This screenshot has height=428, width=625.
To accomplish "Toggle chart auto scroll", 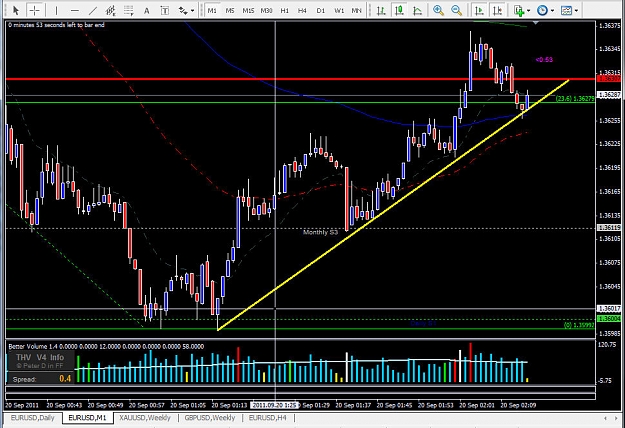I will pos(479,10).
